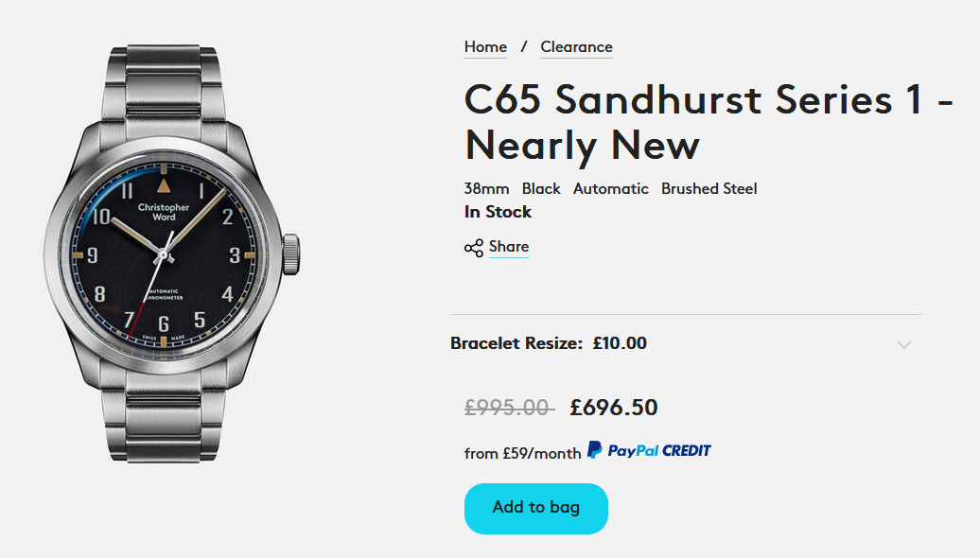Click the crossed-out £995.00 price
The image size is (980, 558).
click(507, 408)
